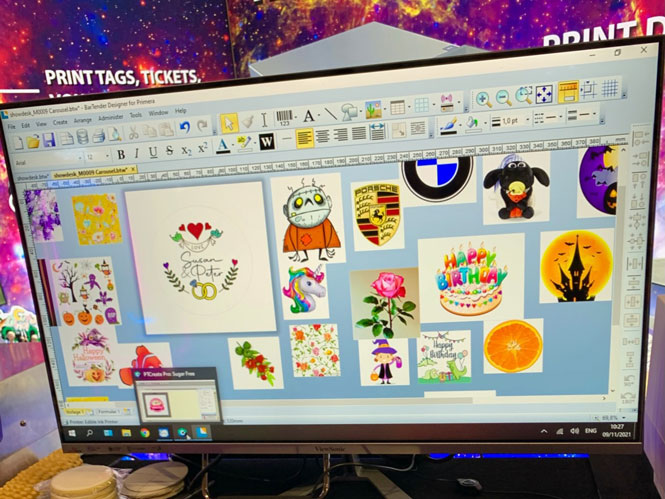This screenshot has width=665, height=499.
Task: Click the Windows Start button
Action: coord(73,433)
